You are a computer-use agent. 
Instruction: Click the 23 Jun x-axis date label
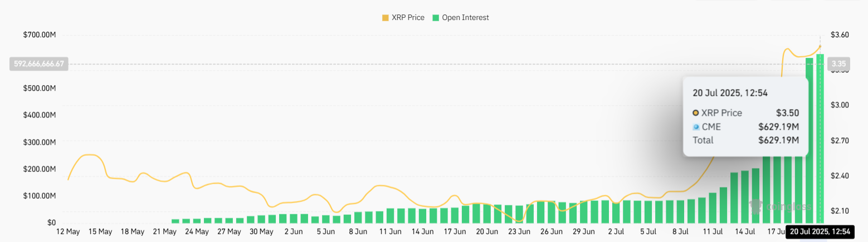pos(519,231)
